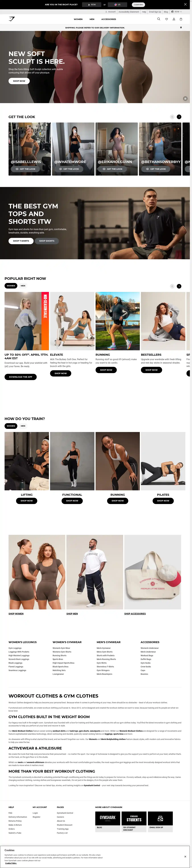Click Shop Now on hero banner
The width and height of the screenshot is (192, 868).
(x=19, y=81)
